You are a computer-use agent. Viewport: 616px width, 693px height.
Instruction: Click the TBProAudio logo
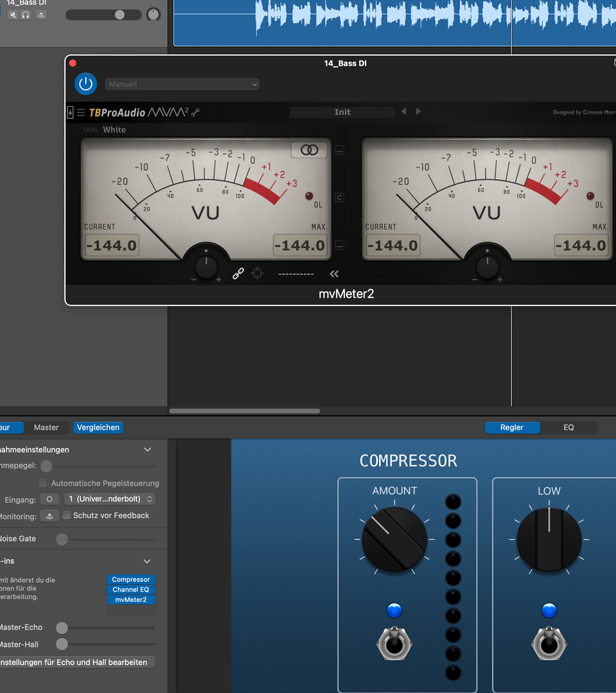pyautogui.click(x=117, y=113)
